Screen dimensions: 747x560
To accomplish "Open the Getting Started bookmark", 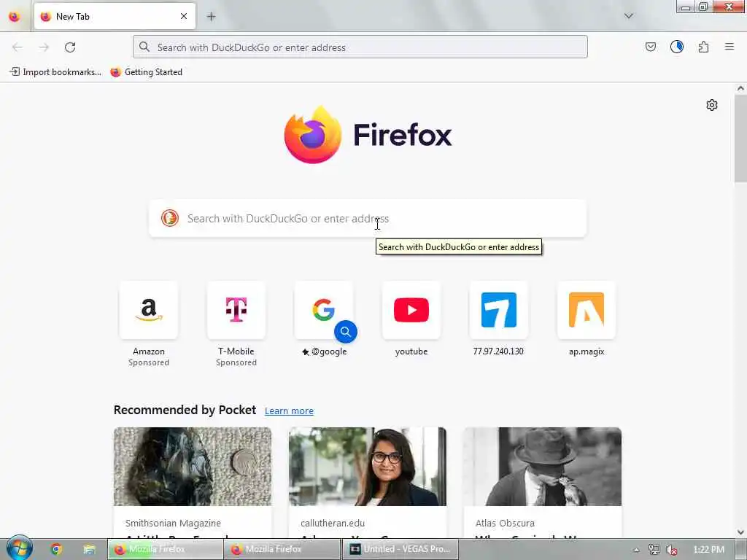I will tap(146, 72).
